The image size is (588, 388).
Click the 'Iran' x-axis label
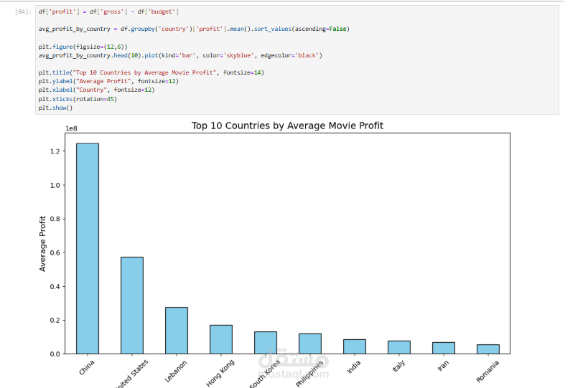(443, 366)
